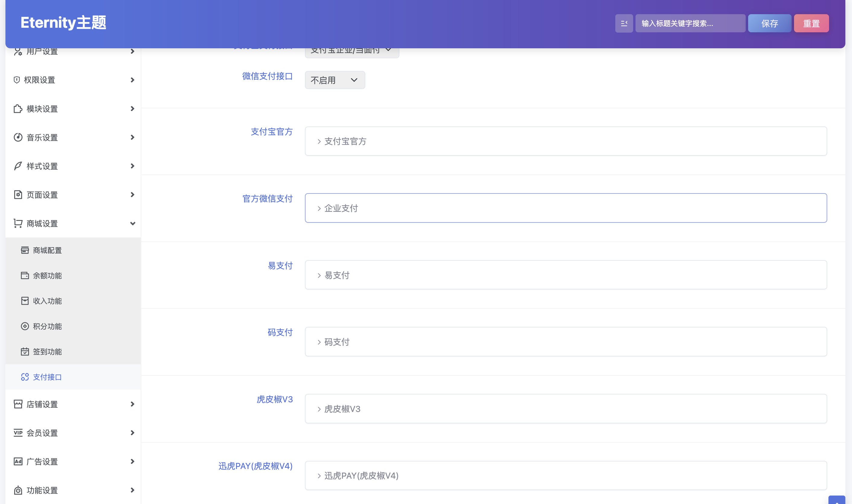Click the music settings disc icon

[18, 137]
